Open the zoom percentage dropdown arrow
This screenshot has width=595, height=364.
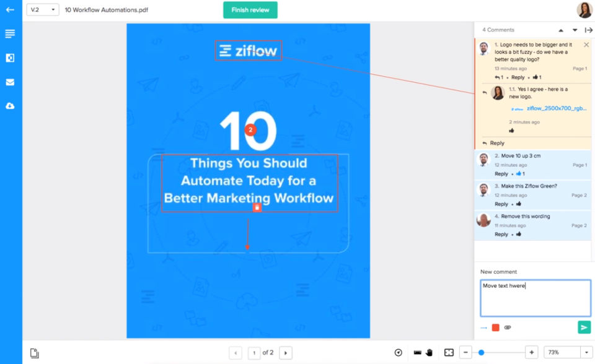(587, 353)
